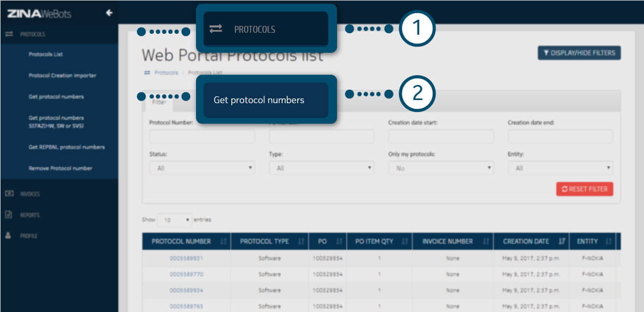644x312 pixels.
Task: Click the Profile user icon in sidebar
Action: 8,235
